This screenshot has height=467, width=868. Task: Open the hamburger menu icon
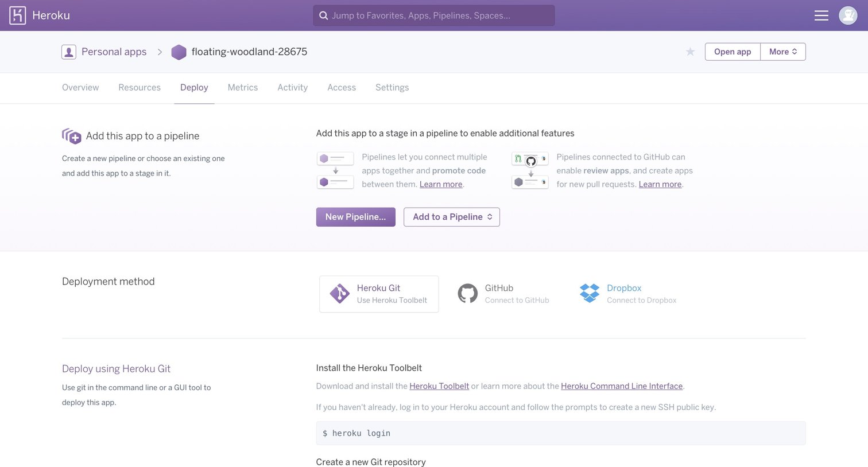pos(821,15)
